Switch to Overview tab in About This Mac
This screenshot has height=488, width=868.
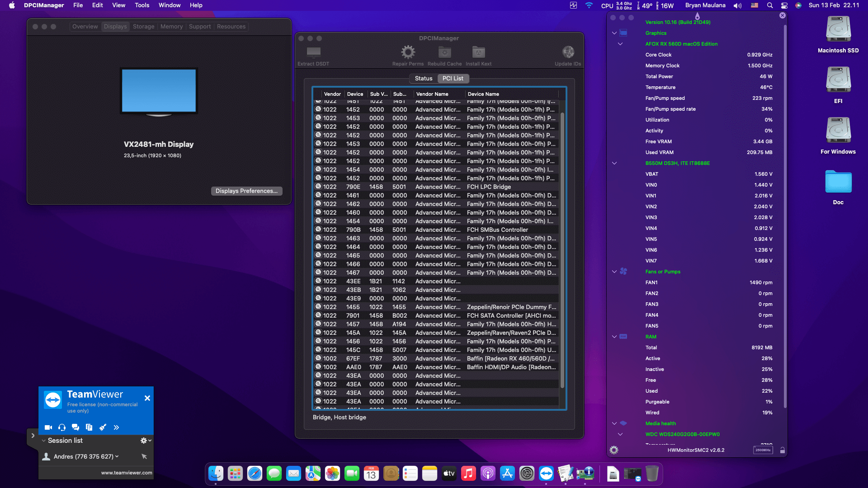(x=85, y=27)
